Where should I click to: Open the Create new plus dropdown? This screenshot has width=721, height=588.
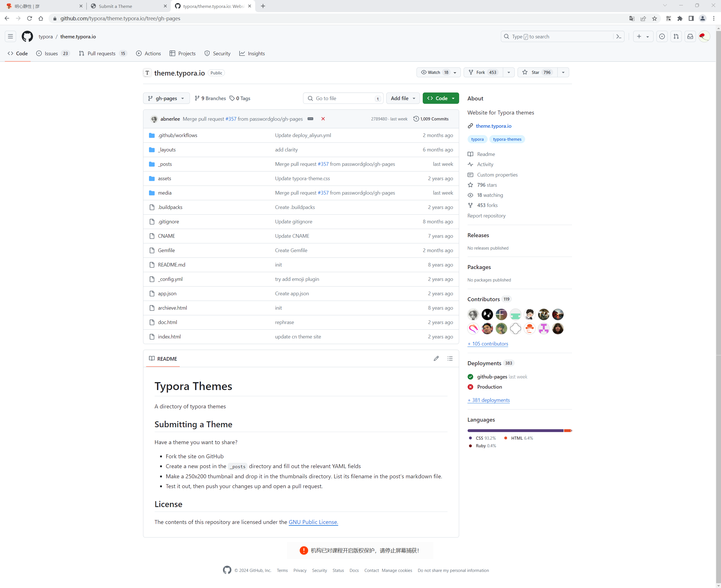(x=643, y=36)
